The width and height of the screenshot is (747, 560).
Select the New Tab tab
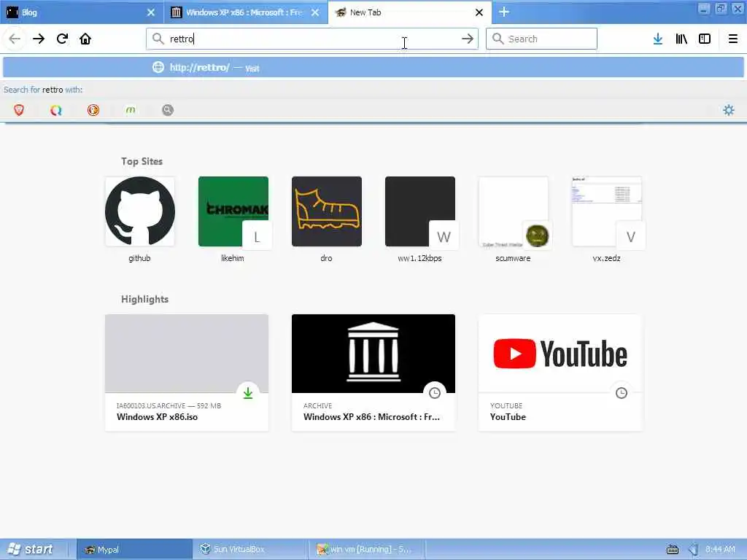410,12
